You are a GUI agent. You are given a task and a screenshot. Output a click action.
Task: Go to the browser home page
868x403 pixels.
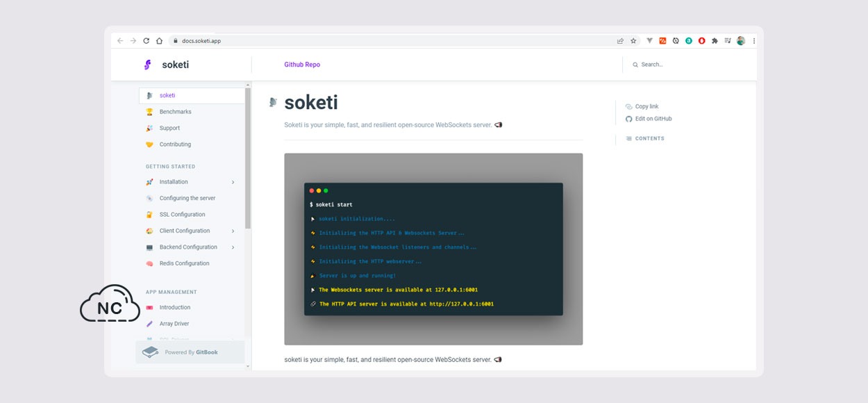(159, 41)
